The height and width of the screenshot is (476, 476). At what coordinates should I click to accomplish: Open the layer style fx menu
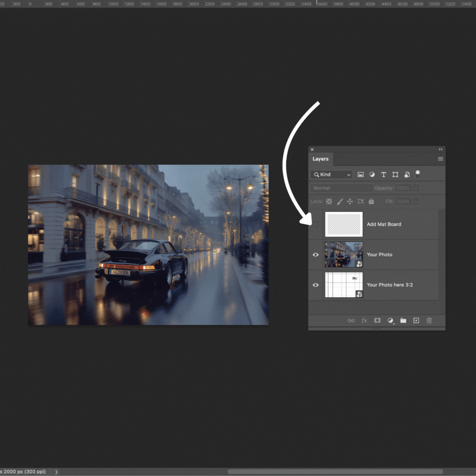coord(364,321)
